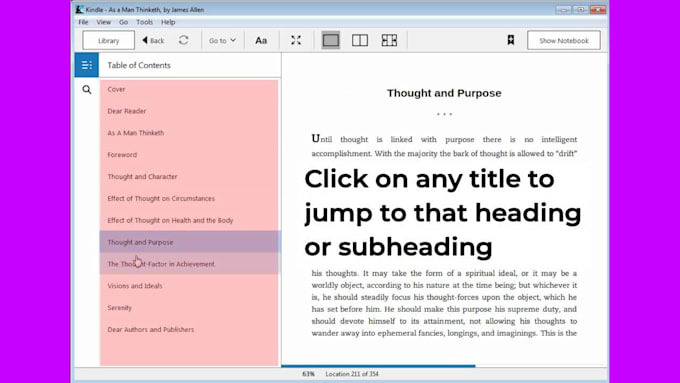Click the Kindle app icon in title bar
The height and width of the screenshot is (383, 680).
click(x=79, y=9)
